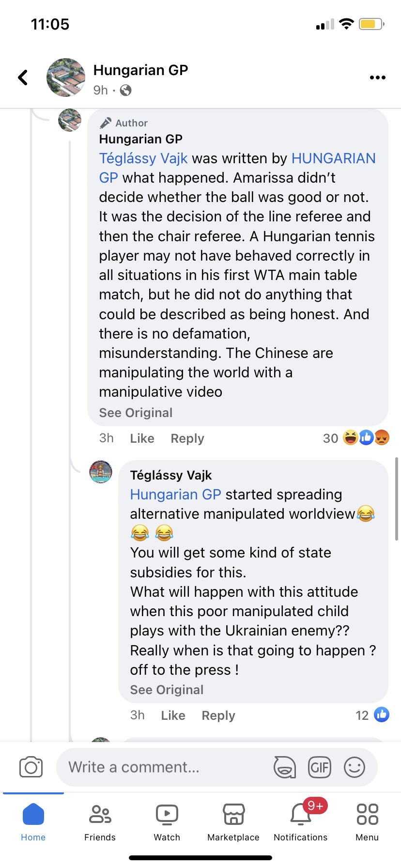Like the Hungarian GP author comment
The image size is (401, 868).
click(x=142, y=438)
